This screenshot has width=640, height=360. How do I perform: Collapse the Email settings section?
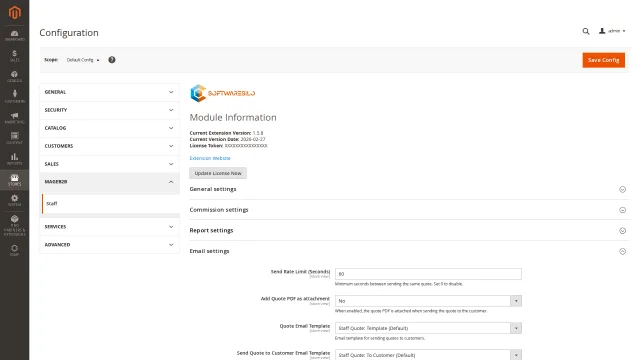[409, 251]
